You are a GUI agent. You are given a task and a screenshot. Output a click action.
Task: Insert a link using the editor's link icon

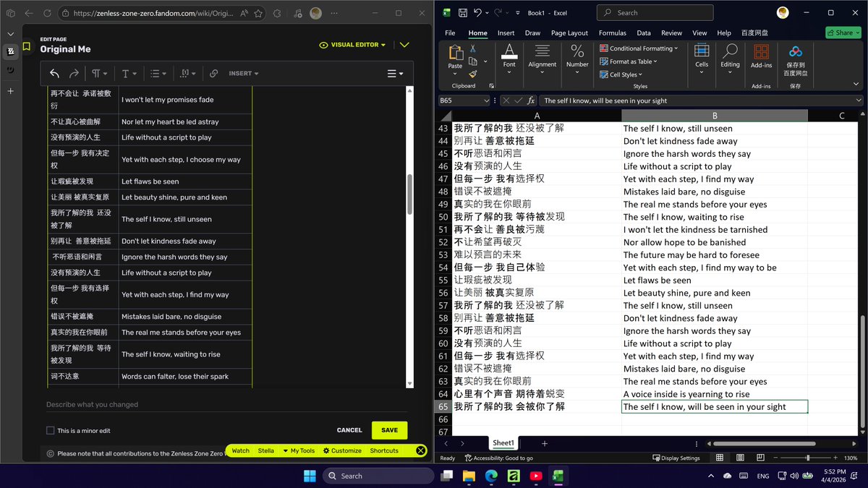tap(214, 74)
